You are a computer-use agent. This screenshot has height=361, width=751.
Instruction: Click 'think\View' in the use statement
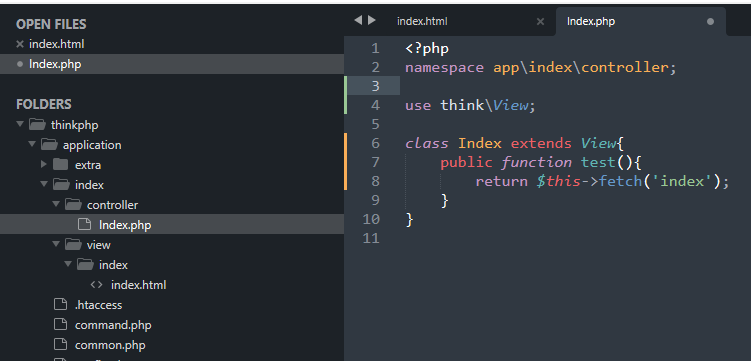(484, 105)
